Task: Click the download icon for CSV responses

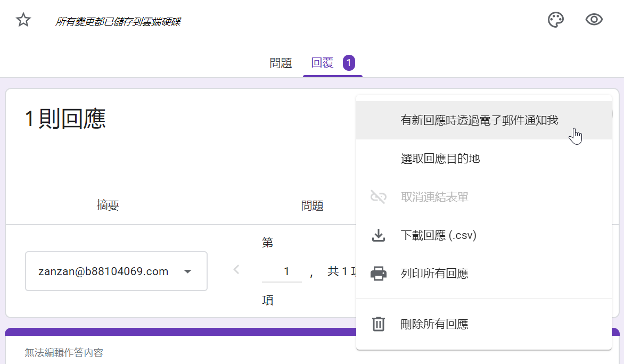Action: tap(379, 235)
